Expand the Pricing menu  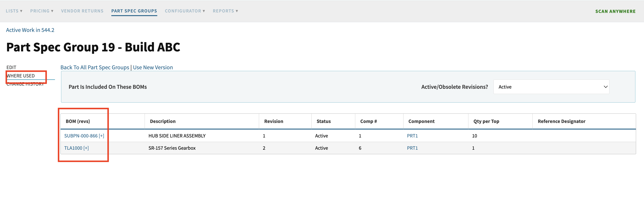click(x=41, y=11)
